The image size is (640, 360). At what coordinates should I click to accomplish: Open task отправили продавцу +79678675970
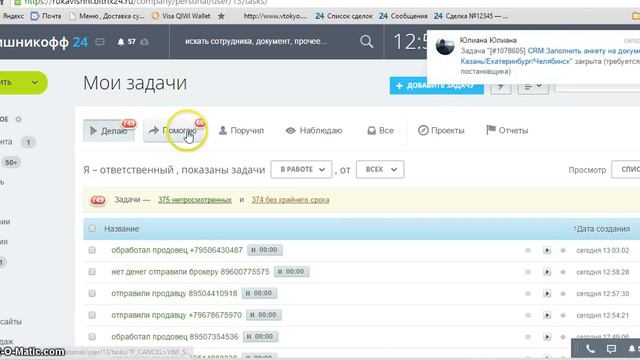176,315
